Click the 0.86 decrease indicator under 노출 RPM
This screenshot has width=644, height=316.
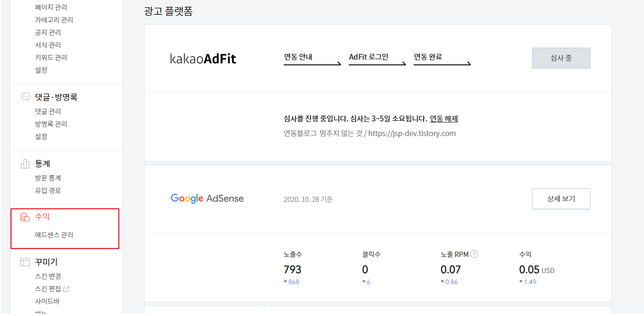coord(449,282)
